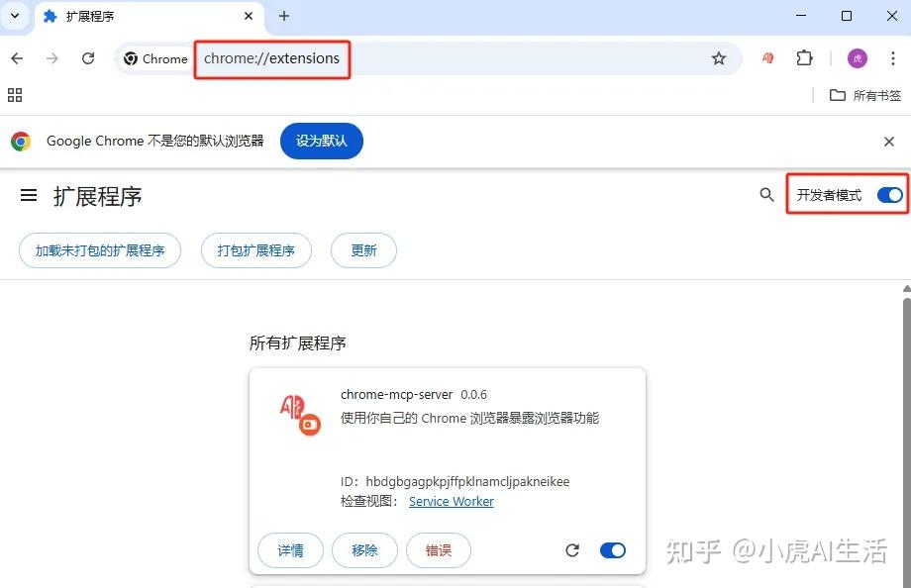This screenshot has height=588, width=911.
Task: Click the bookmark star in address bar
Action: pyautogui.click(x=719, y=58)
